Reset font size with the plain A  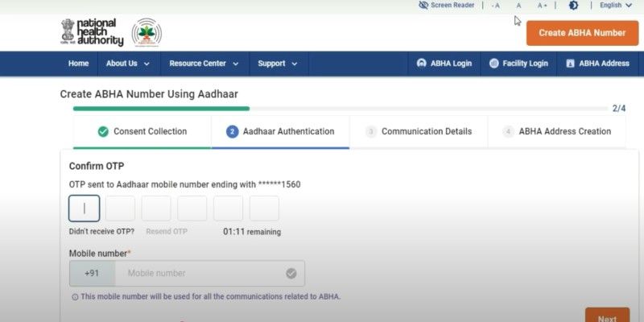(518, 6)
